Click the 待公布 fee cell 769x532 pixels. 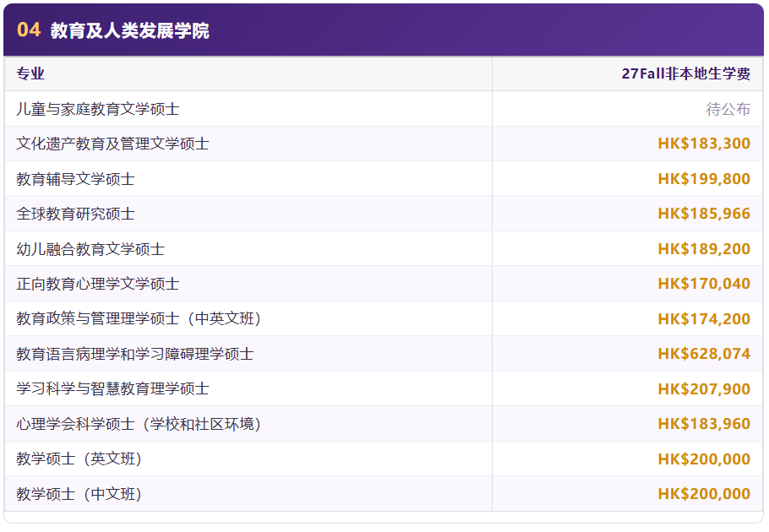[x=728, y=109]
